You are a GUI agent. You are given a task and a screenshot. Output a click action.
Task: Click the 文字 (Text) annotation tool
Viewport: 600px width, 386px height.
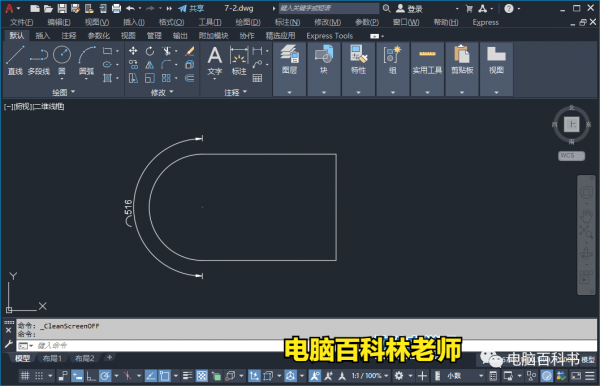coord(215,61)
